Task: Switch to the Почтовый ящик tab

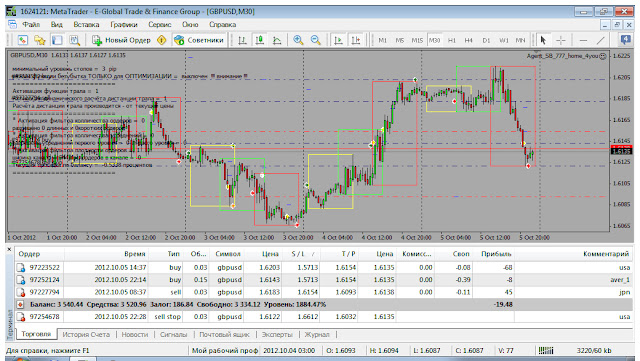Action: pyautogui.click(x=224, y=334)
